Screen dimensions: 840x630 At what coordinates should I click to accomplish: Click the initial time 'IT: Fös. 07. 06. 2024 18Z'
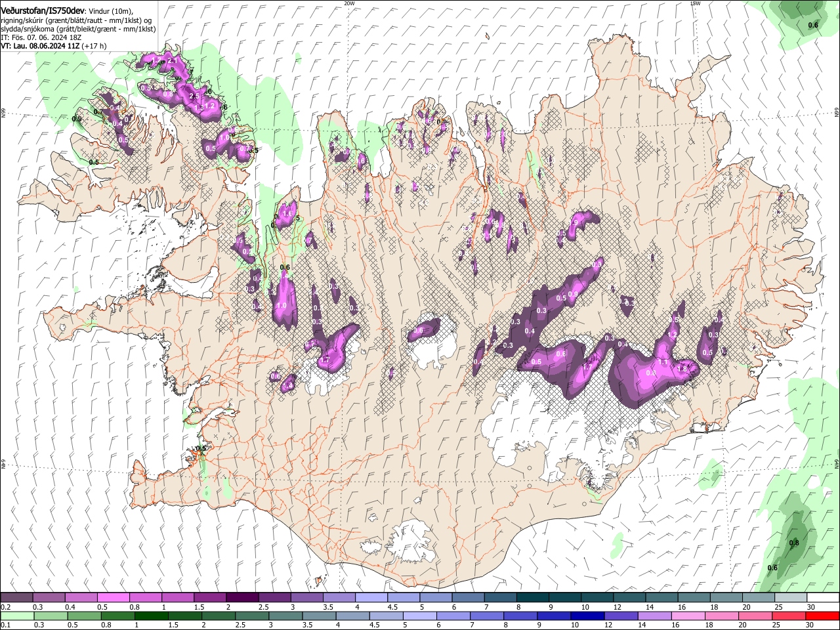pyautogui.click(x=40, y=37)
